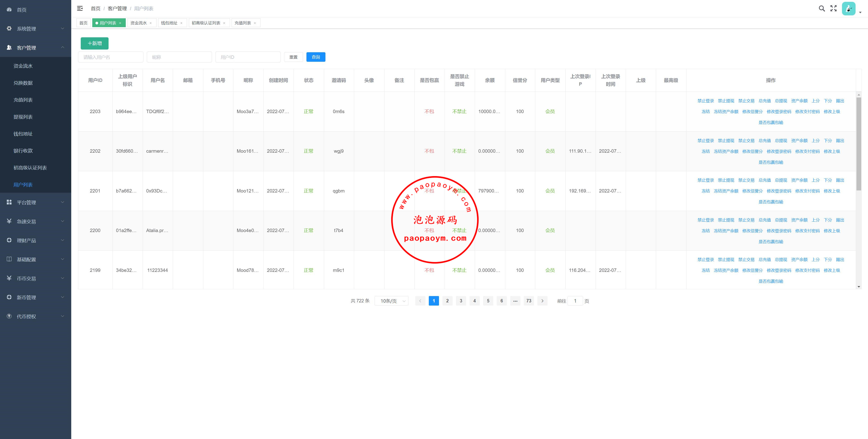The image size is (868, 439).
Task: Click the gear icon for 系统管理
Action: tap(9, 29)
